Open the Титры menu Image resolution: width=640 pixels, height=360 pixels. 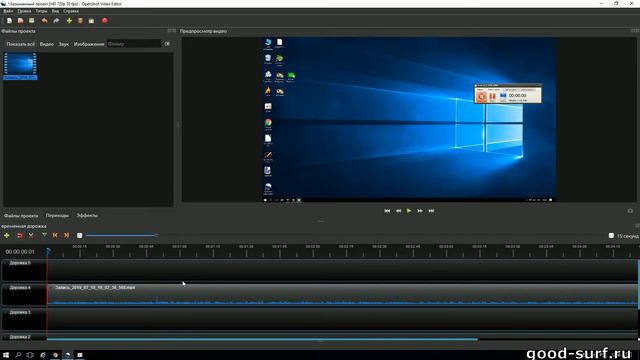click(41, 11)
